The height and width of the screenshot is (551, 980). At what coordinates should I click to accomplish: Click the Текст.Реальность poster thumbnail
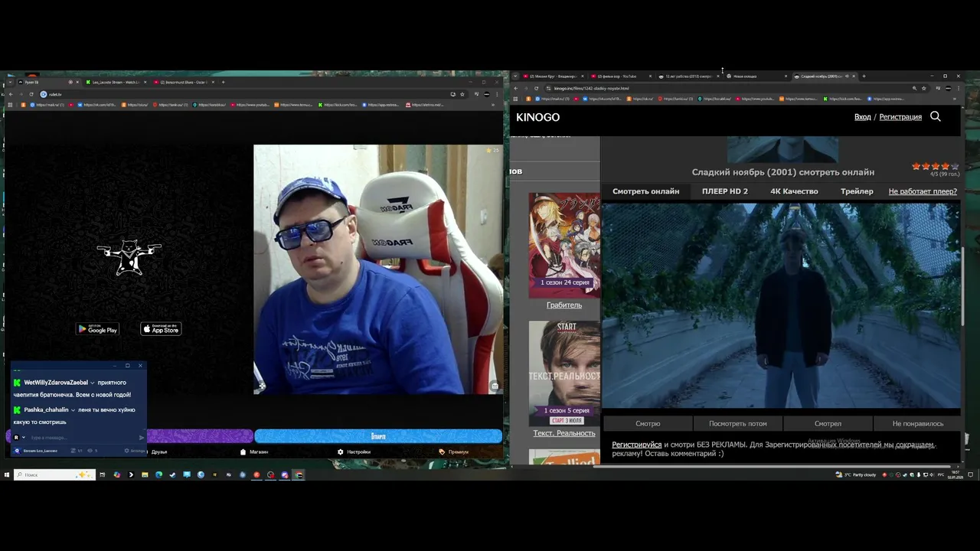(564, 373)
